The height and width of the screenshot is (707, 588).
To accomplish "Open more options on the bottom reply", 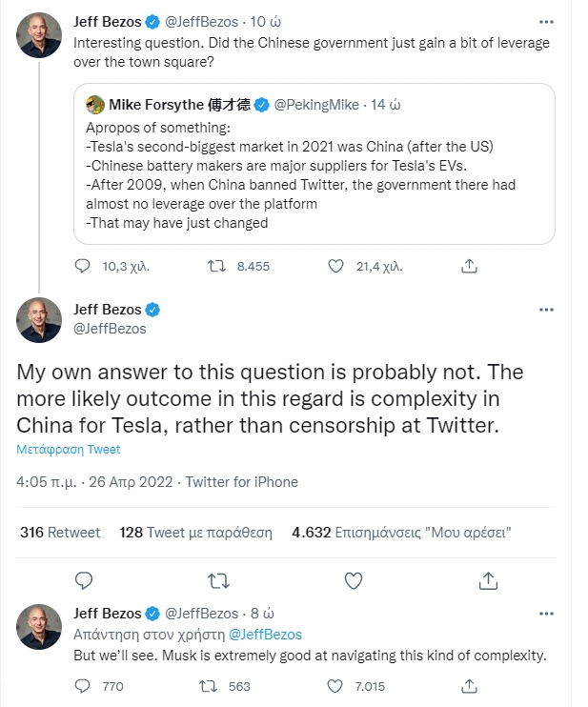I will tap(545, 614).
